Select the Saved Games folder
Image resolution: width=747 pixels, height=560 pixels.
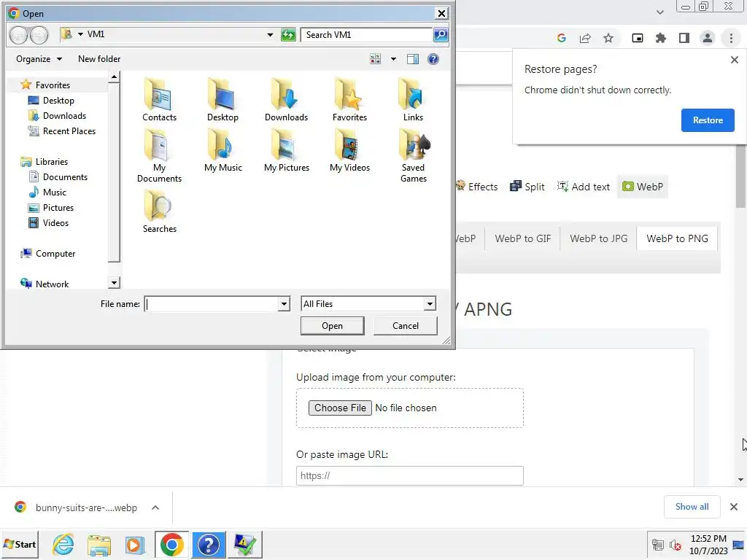click(414, 156)
